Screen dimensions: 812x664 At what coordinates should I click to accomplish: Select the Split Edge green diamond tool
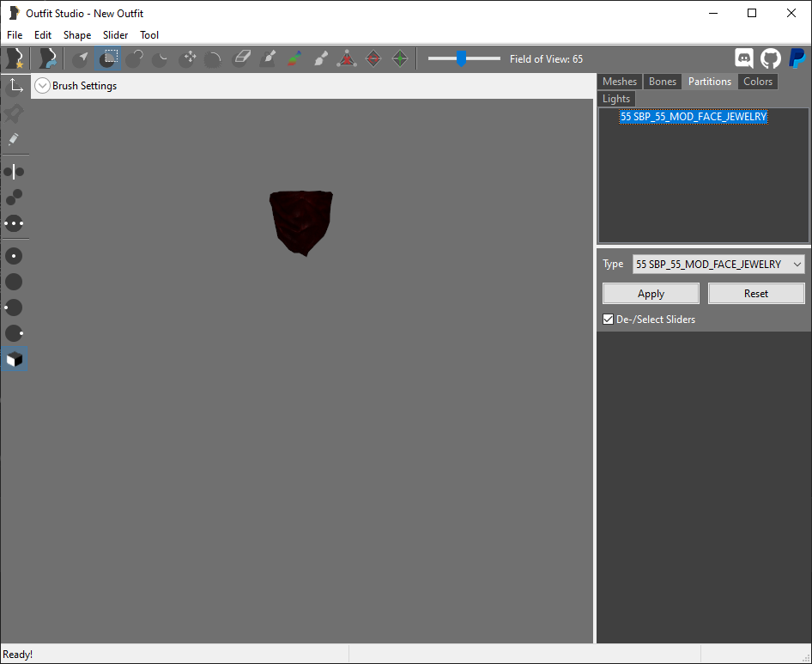(x=400, y=58)
